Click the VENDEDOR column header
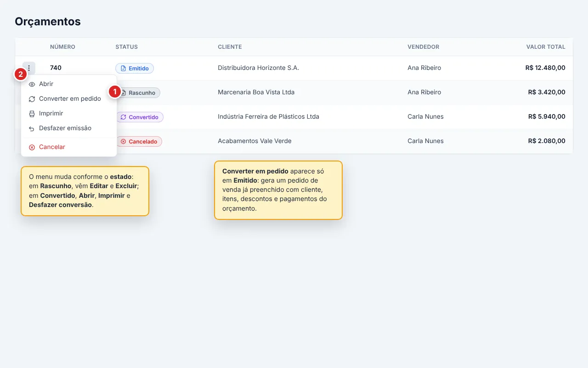This screenshot has height=368, width=588. (424, 47)
